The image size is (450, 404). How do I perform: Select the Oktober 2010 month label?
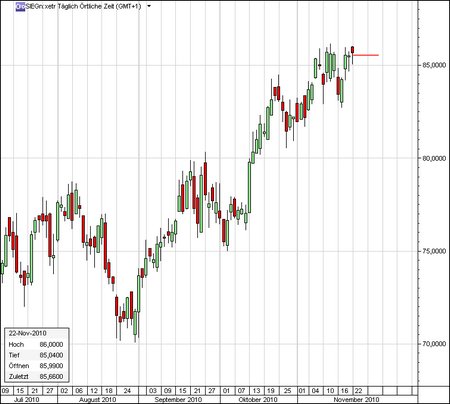(x=258, y=399)
